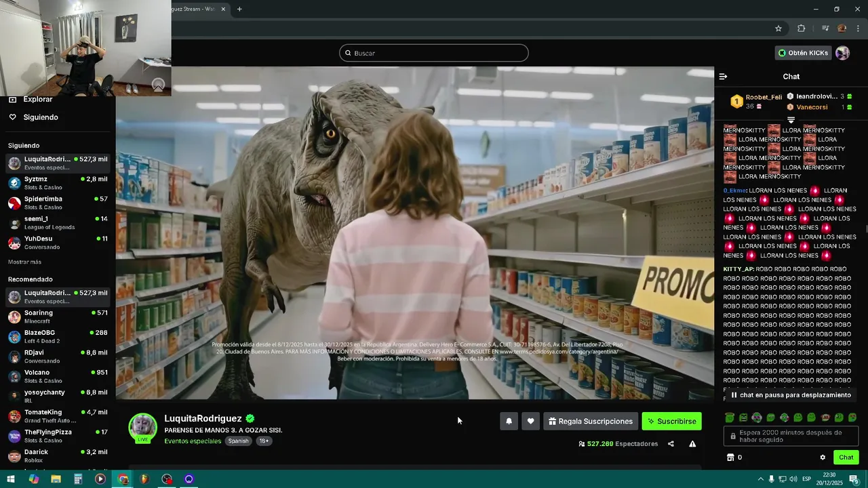The width and height of the screenshot is (868, 488).
Task: Click the 0_Ekmo username in chat
Action: [x=734, y=190]
